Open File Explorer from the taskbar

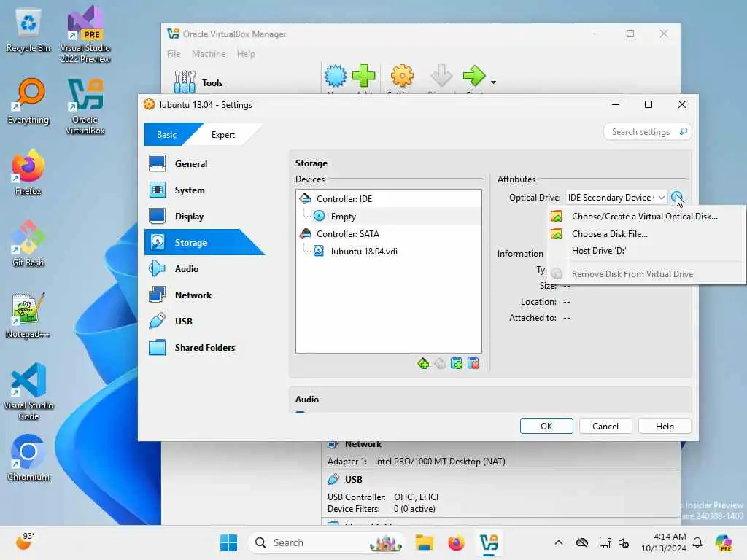coord(424,542)
